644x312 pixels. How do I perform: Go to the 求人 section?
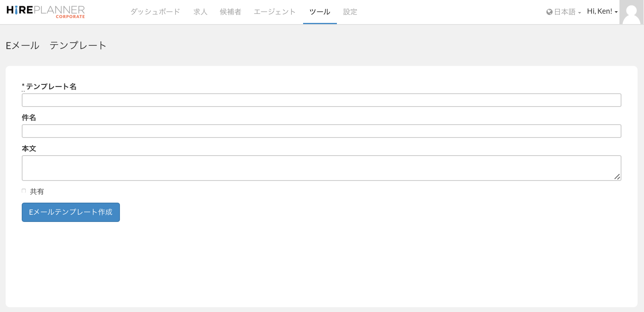[x=200, y=12]
